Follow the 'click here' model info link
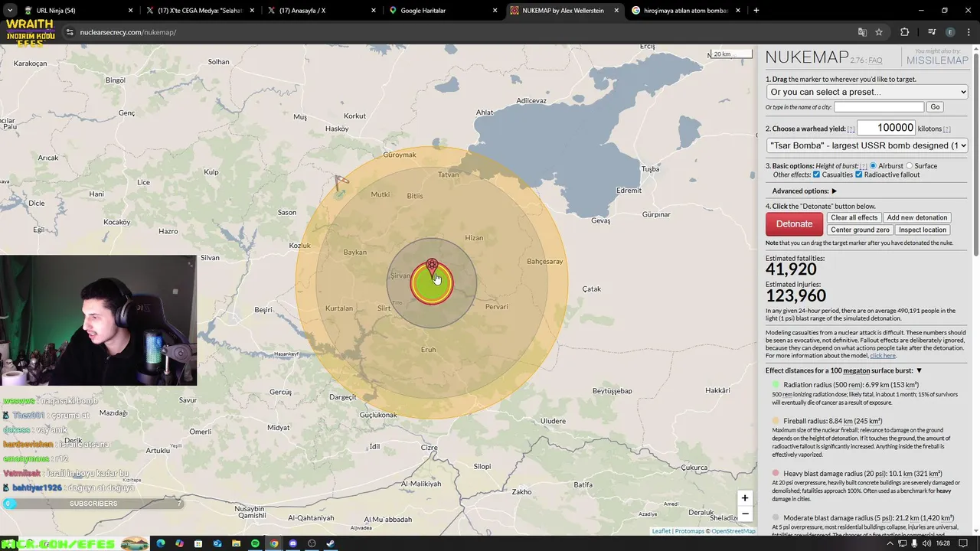 (x=883, y=355)
